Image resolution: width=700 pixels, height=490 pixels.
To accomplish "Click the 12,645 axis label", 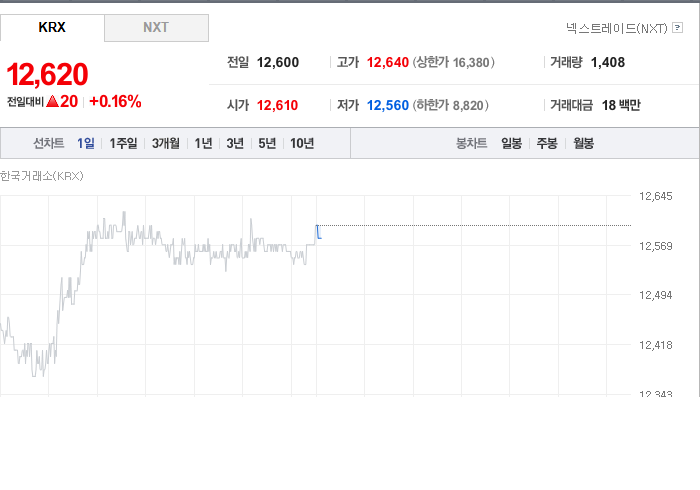I will (x=655, y=196).
